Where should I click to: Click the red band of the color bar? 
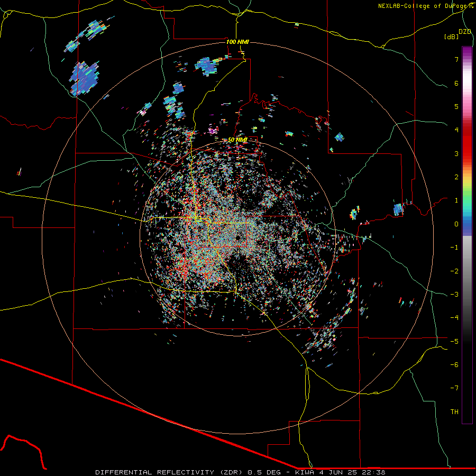(467, 143)
